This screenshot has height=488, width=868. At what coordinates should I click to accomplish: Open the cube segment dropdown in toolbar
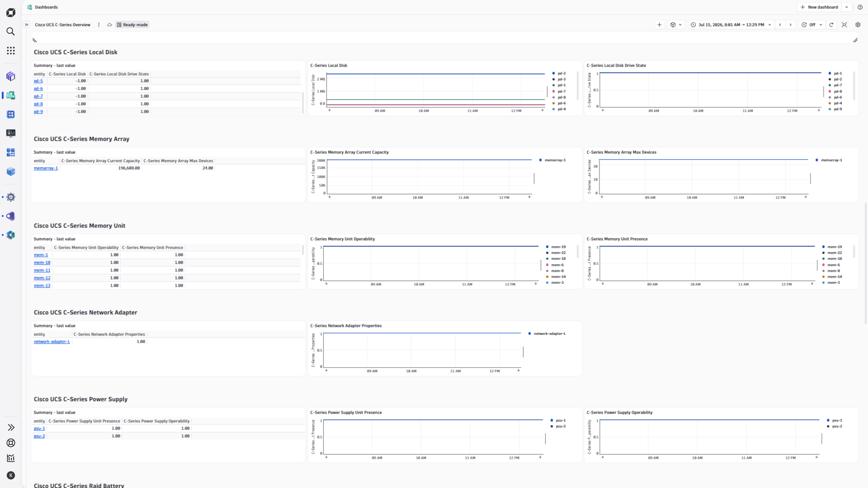[676, 25]
